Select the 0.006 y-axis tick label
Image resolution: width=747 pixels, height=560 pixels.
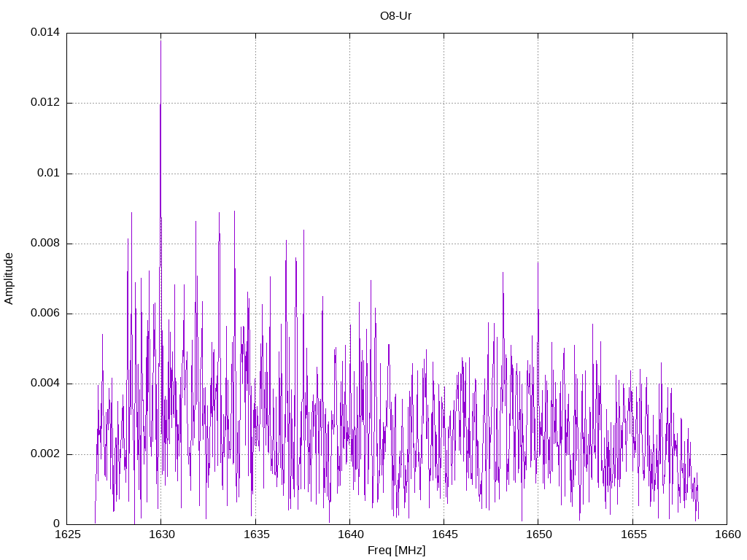click(44, 314)
